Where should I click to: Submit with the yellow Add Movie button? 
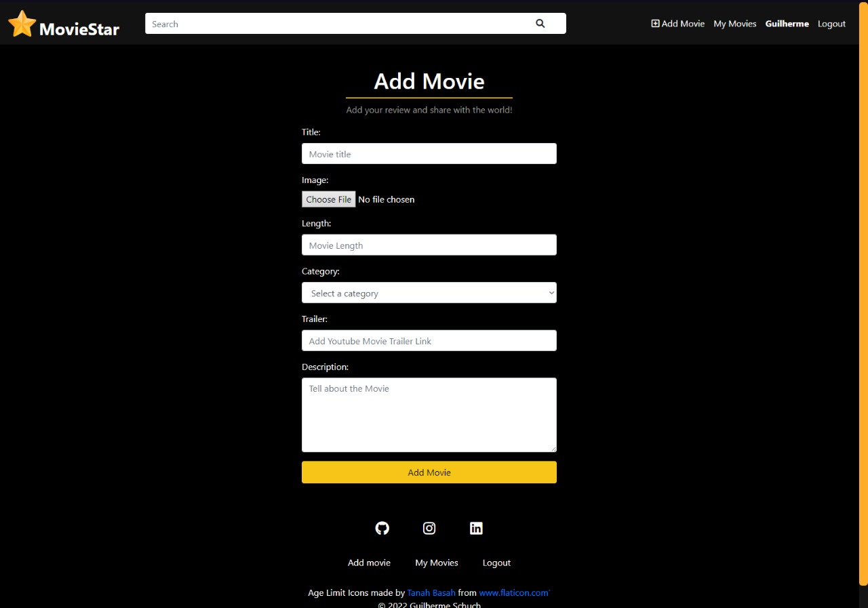pos(429,472)
